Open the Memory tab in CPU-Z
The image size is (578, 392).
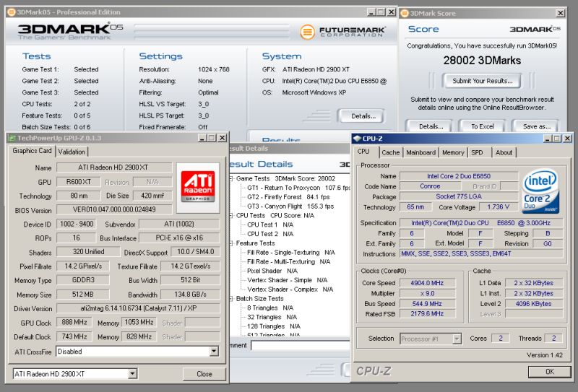pyautogui.click(x=453, y=152)
